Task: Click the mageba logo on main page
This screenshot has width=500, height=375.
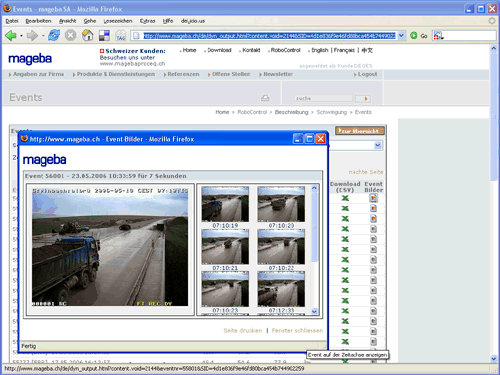Action: [30, 59]
